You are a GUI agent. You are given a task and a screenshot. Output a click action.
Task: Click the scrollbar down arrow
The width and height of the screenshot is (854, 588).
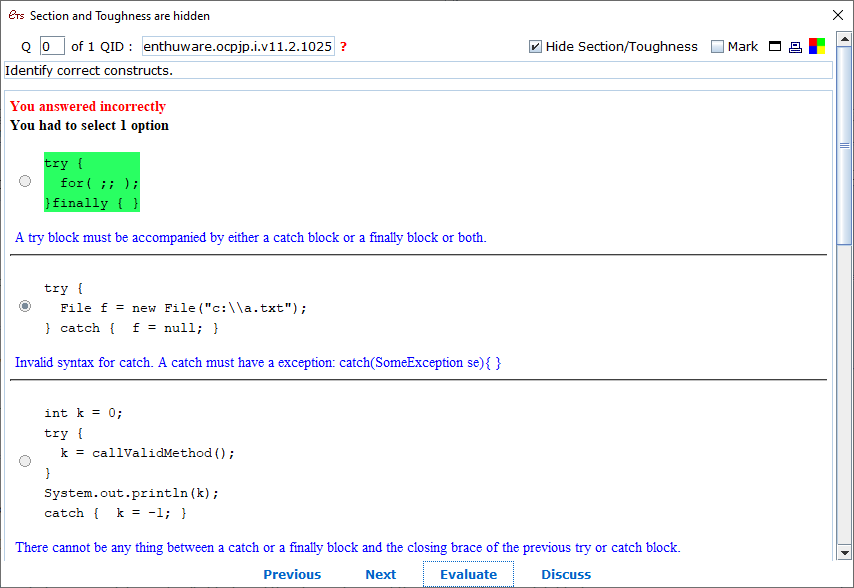(845, 551)
